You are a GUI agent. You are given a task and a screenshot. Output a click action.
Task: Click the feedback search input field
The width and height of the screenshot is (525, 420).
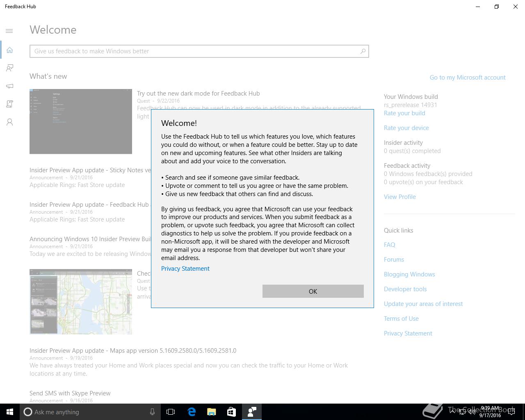199,51
